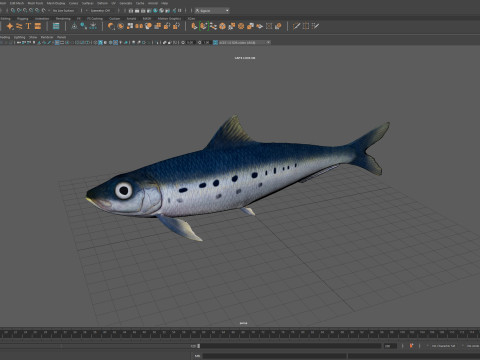Open the Deform menu

102,3
